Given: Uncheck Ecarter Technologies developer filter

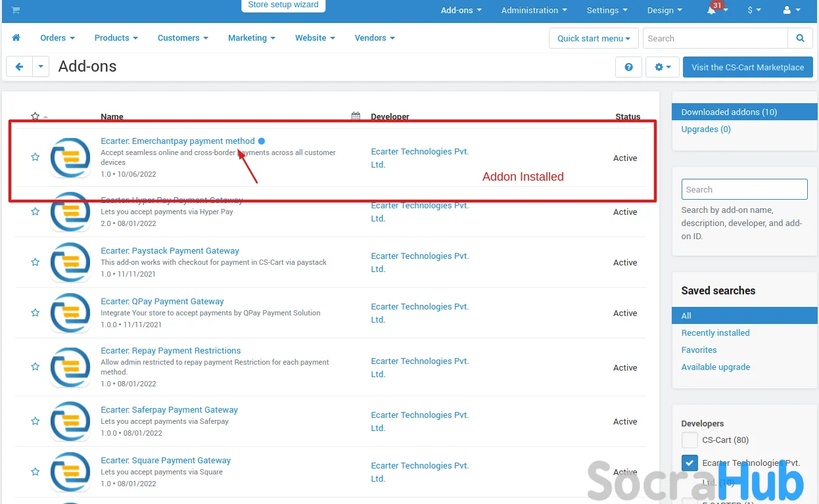Looking at the screenshot, I should 690,463.
